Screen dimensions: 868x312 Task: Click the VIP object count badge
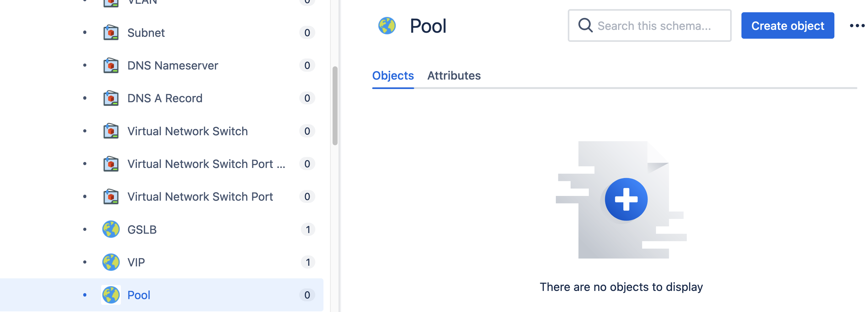pos(308,262)
